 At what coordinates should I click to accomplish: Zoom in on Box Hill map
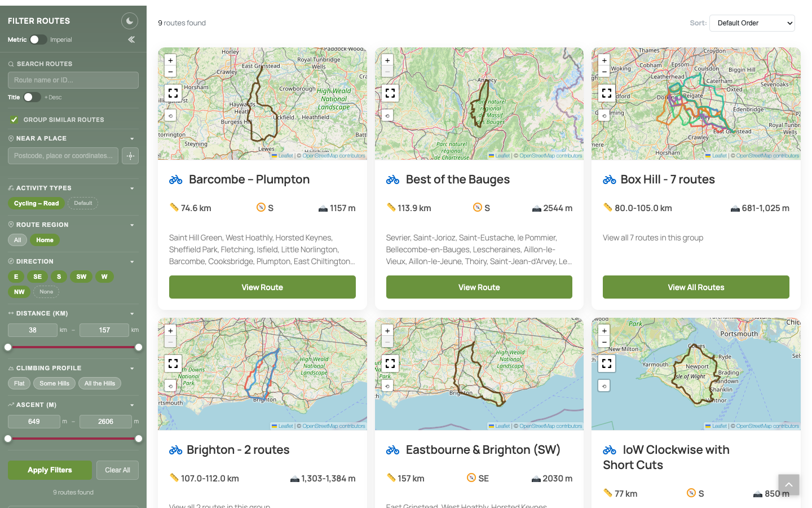point(604,60)
